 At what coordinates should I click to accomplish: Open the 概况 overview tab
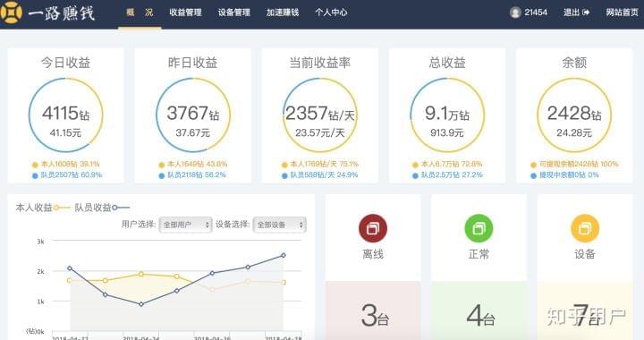(x=140, y=13)
